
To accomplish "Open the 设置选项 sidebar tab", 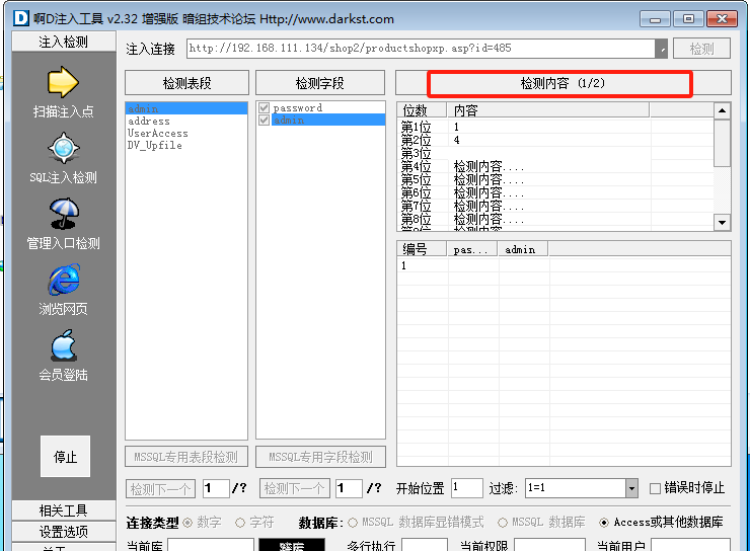I will [x=64, y=531].
